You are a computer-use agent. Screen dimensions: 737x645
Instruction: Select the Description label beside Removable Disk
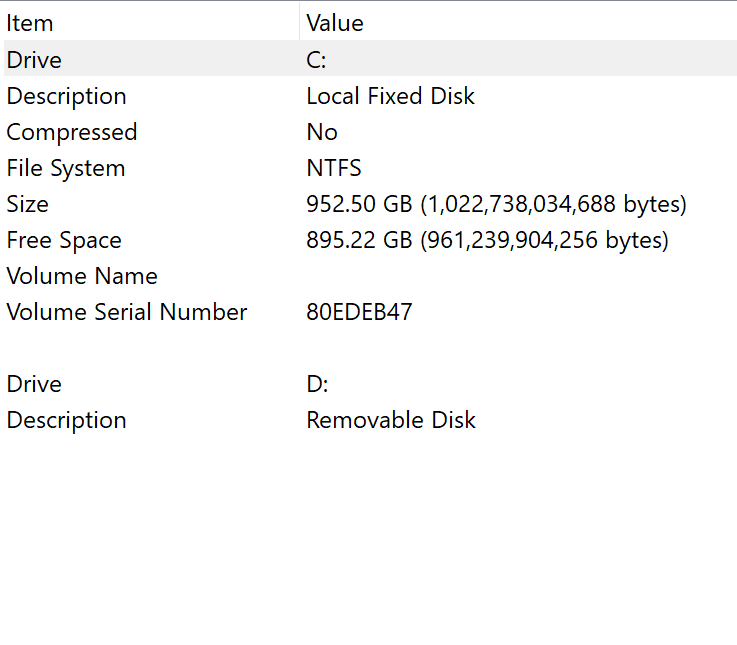click(x=67, y=420)
